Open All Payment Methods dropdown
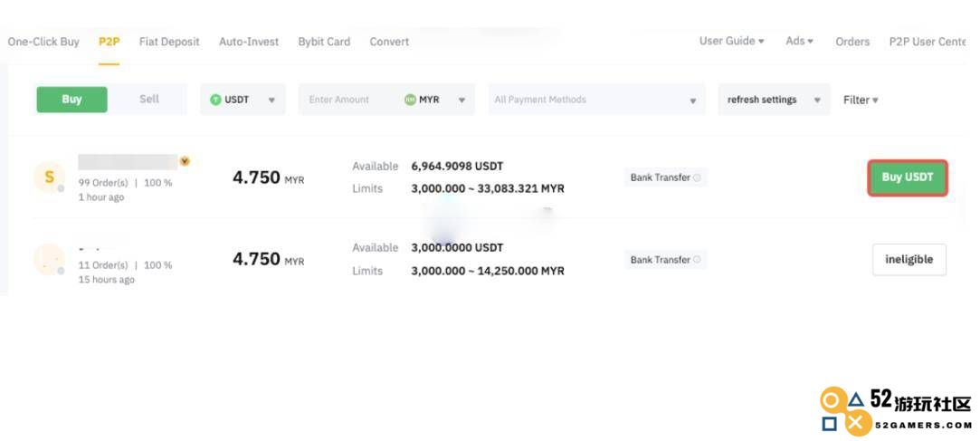 597,100
